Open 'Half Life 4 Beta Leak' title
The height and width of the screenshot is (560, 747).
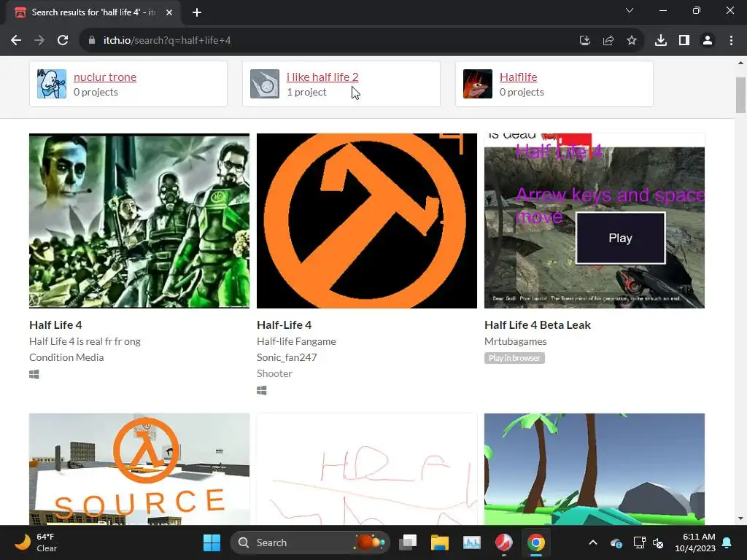point(538,324)
